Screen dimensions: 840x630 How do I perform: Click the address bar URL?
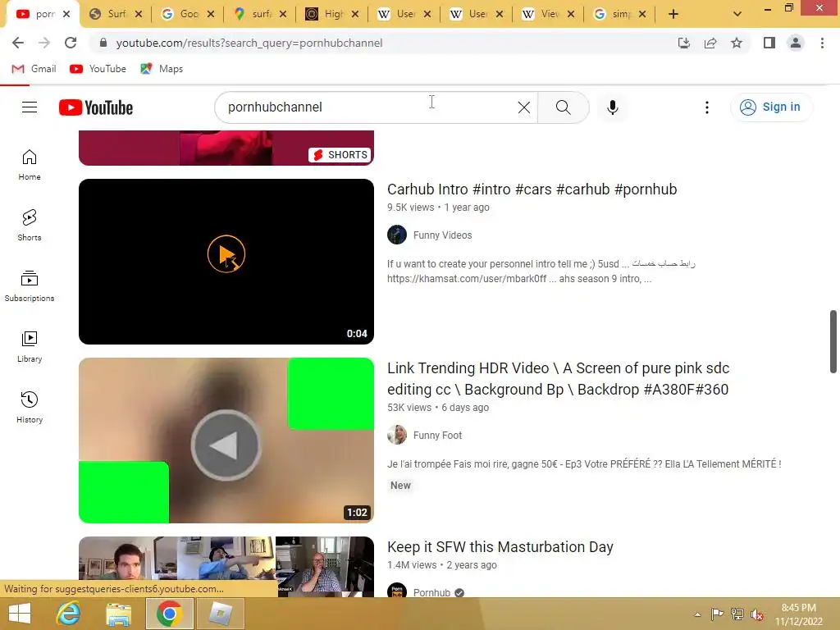pyautogui.click(x=249, y=43)
